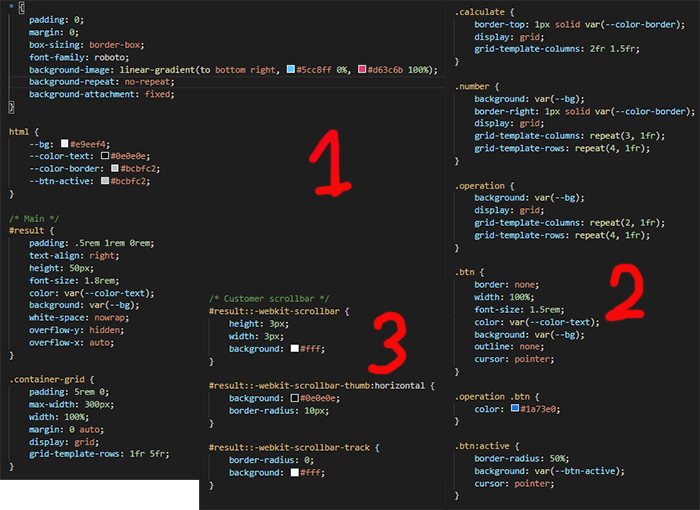
Task: Click the "html {" selector line
Action: (24, 132)
